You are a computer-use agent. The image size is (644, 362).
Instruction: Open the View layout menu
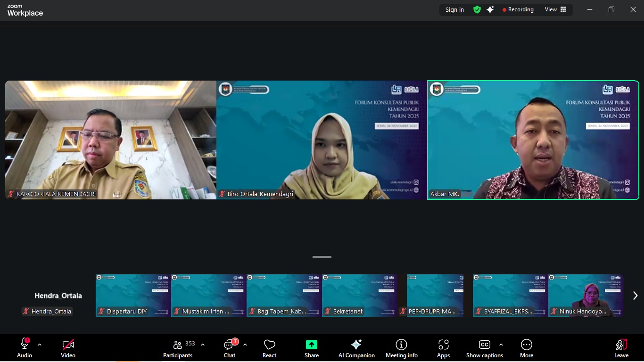[x=555, y=9]
